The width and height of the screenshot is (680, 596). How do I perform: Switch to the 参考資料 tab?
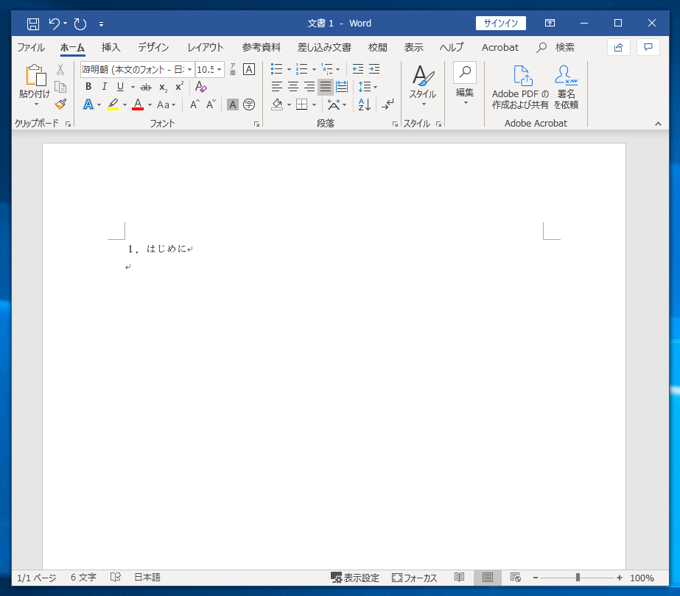click(x=261, y=47)
